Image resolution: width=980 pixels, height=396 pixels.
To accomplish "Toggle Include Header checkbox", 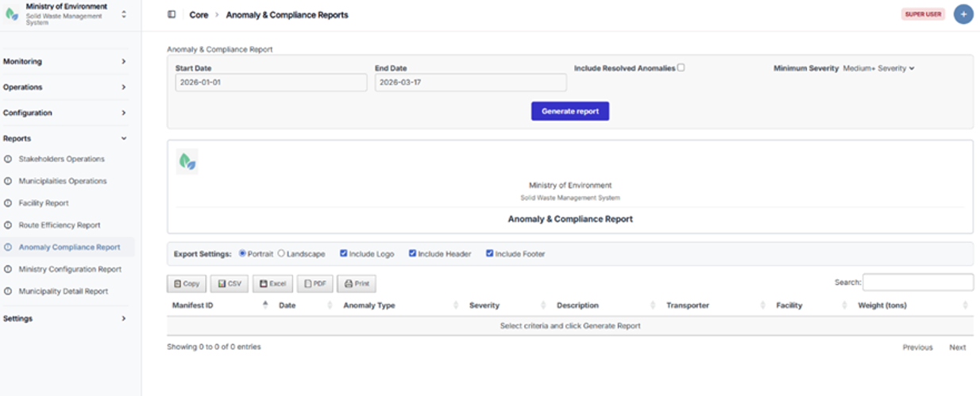I will pos(413,253).
